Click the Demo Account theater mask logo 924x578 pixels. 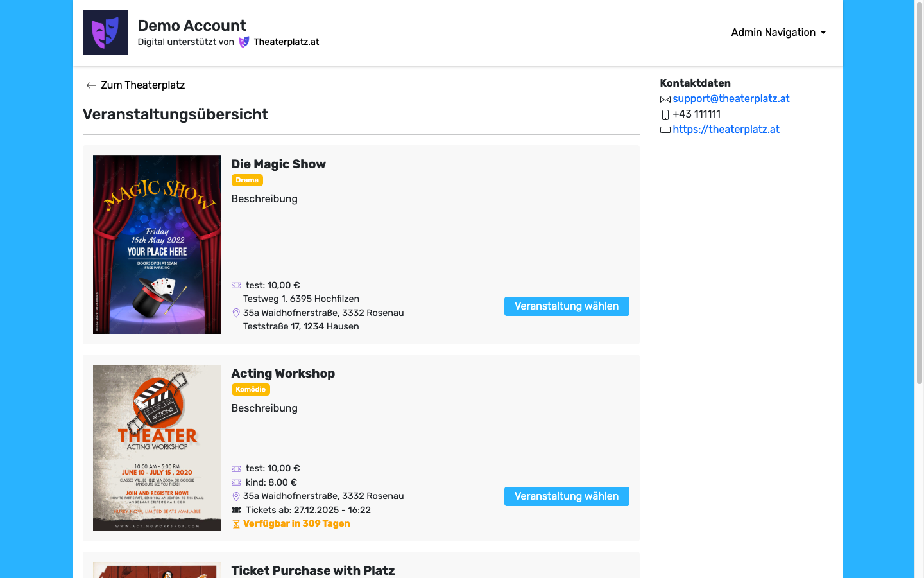point(105,33)
